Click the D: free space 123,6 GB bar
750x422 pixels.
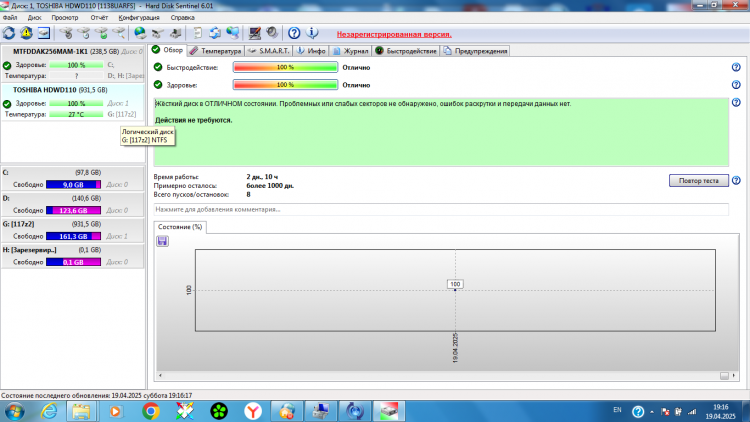(x=73, y=211)
